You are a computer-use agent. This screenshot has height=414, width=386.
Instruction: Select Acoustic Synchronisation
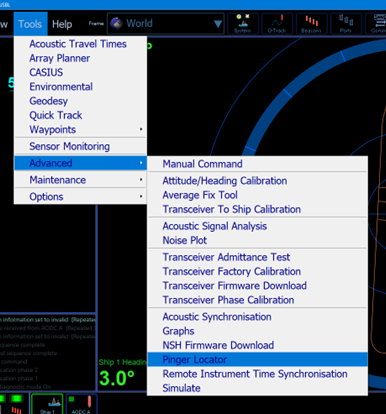pos(257,317)
